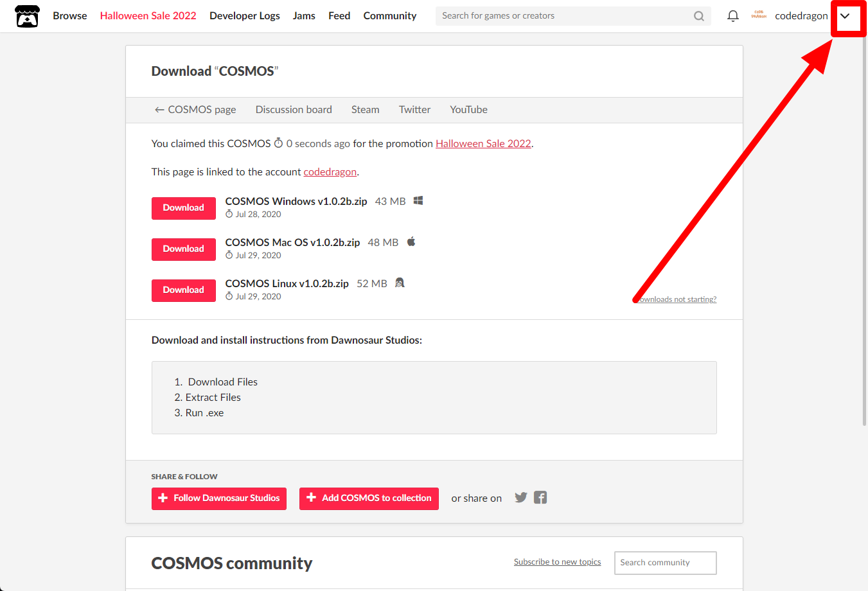Image resolution: width=868 pixels, height=591 pixels.
Task: Click the codedragon username in header
Action: 801,16
